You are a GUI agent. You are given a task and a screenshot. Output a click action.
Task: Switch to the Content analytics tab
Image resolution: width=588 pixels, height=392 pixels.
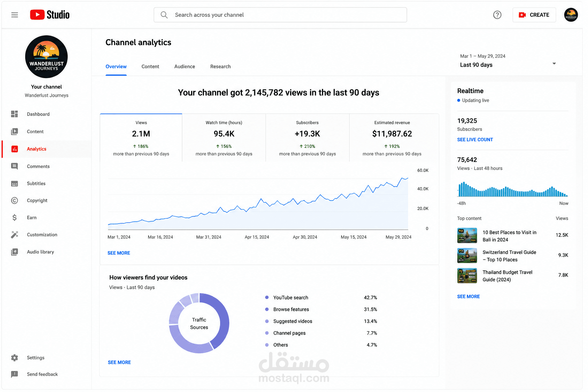point(150,67)
